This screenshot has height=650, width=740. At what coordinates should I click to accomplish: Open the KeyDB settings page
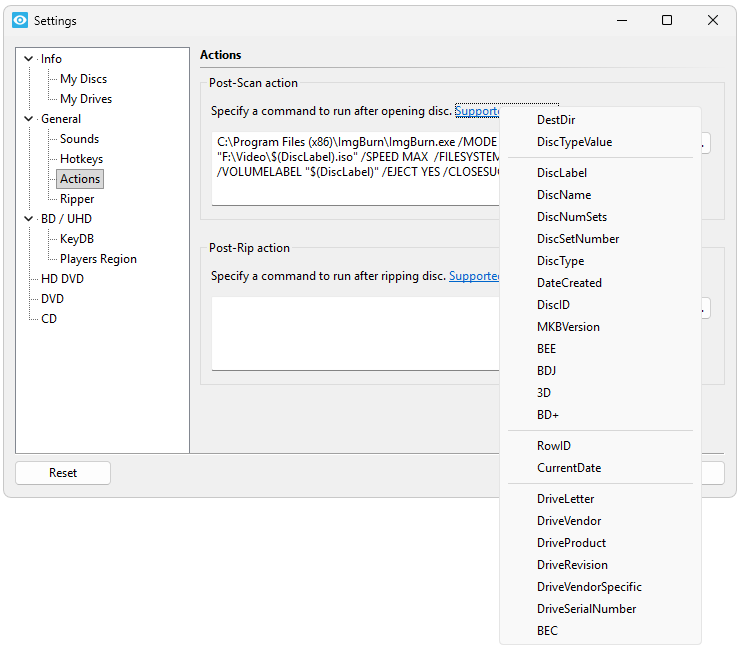pos(77,239)
